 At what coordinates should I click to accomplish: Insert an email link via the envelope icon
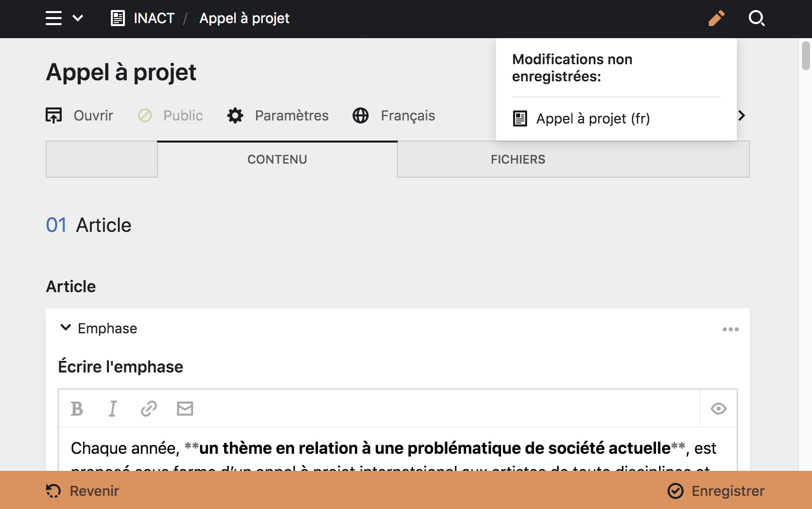coord(185,408)
